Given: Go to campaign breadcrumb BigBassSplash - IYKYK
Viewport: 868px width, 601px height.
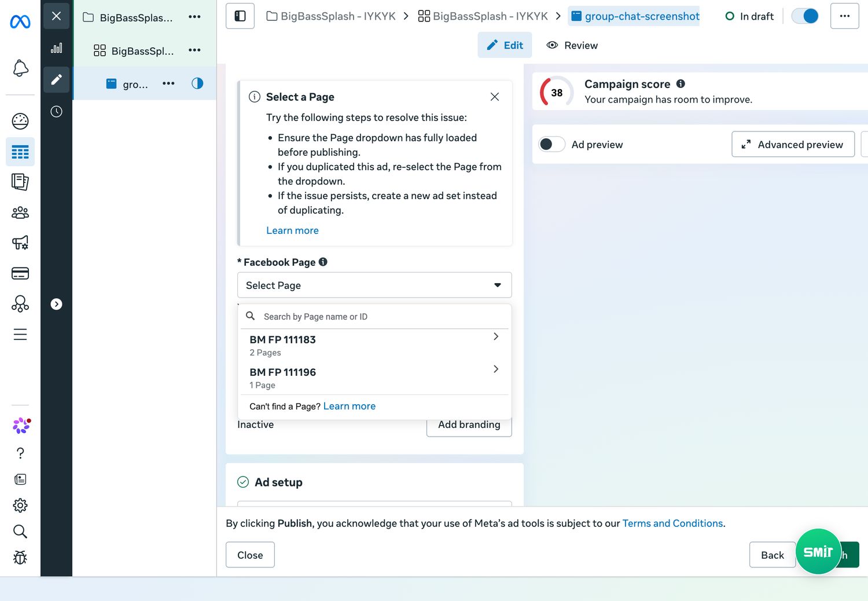Looking at the screenshot, I should coord(331,16).
